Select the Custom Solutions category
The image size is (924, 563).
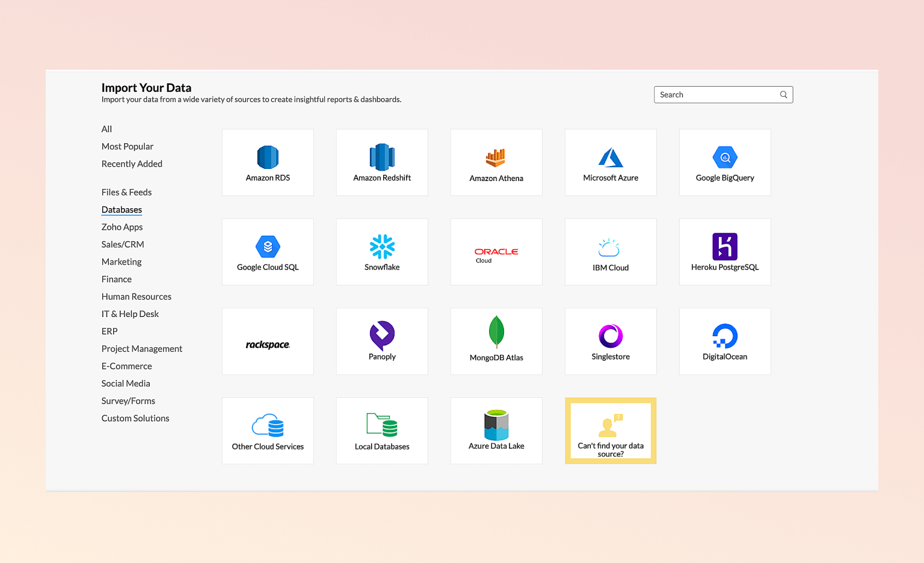135,419
